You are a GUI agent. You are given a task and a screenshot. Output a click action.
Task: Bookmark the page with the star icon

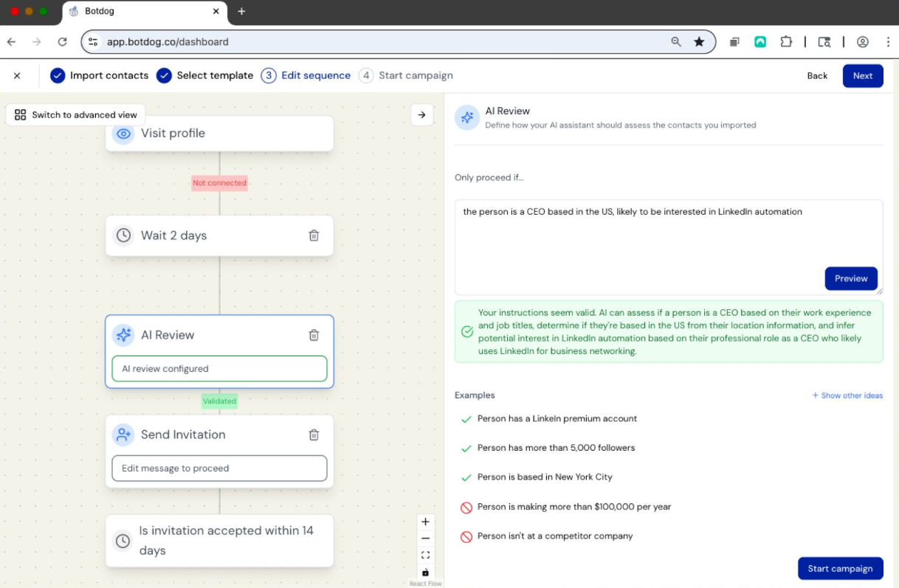(699, 42)
